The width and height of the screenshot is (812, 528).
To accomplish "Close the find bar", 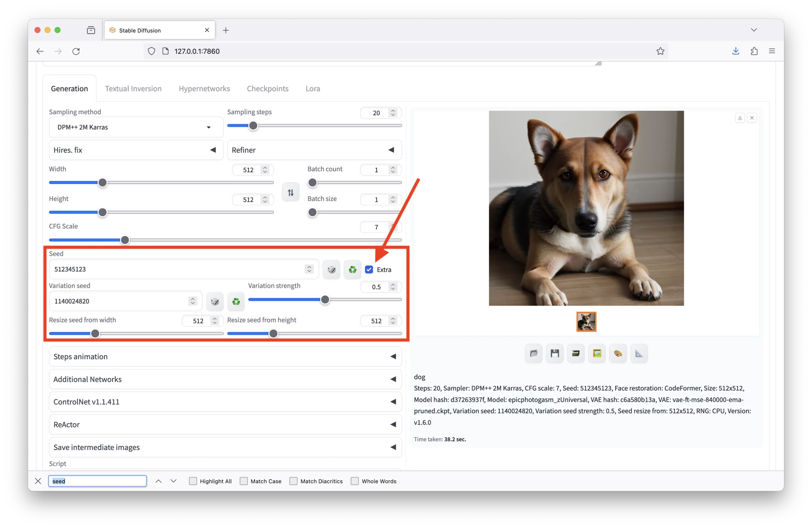I will [38, 481].
